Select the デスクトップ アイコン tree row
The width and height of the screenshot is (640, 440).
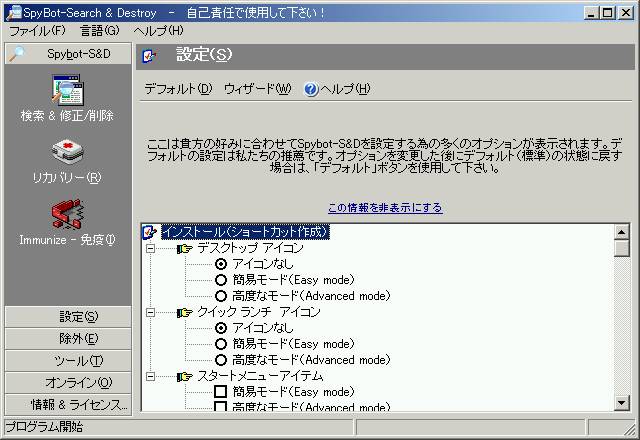point(251,248)
